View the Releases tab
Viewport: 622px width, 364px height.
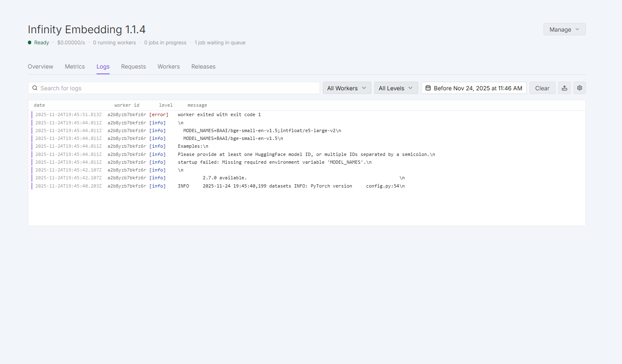203,66
